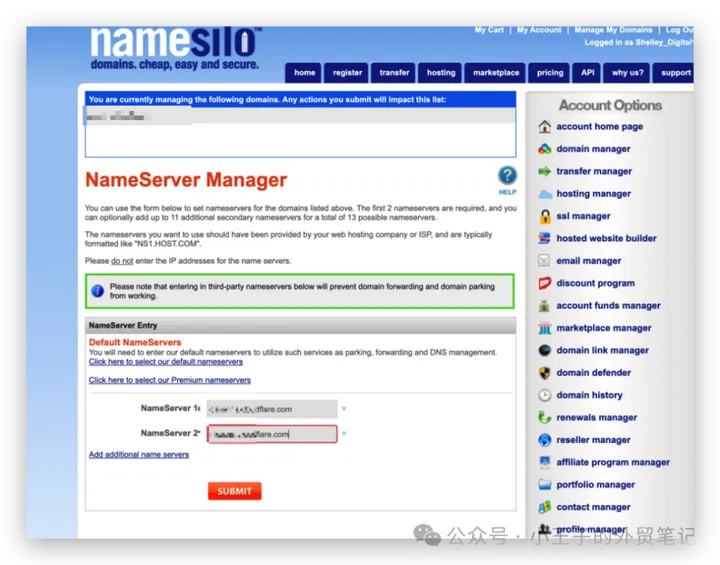Screen dimensions: 720x565
Task: Open the hosting navigation tab
Action: (440, 73)
